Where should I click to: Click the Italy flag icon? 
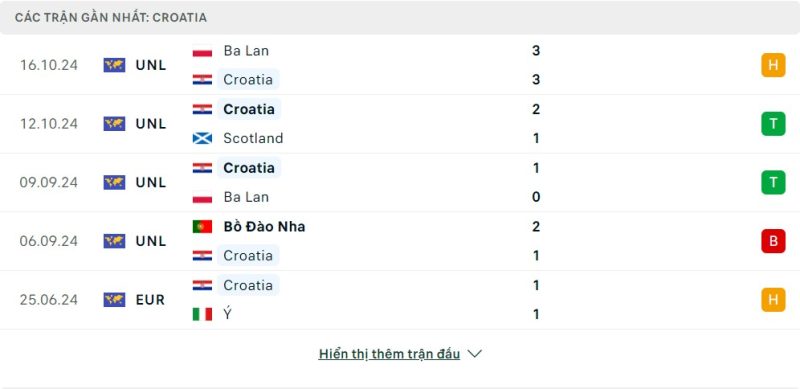pos(202,314)
